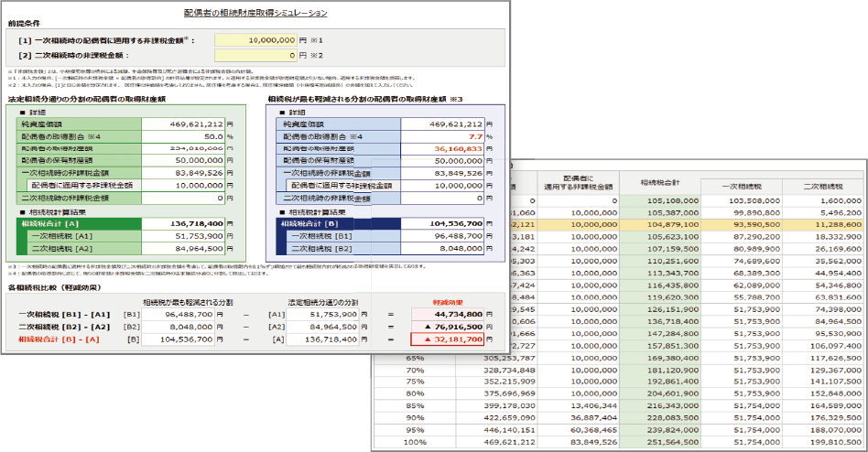Click the 104,536,700 value beside 相続税合計 [B] in the blue table
Viewport: 868px width, 452px height.
[442, 224]
